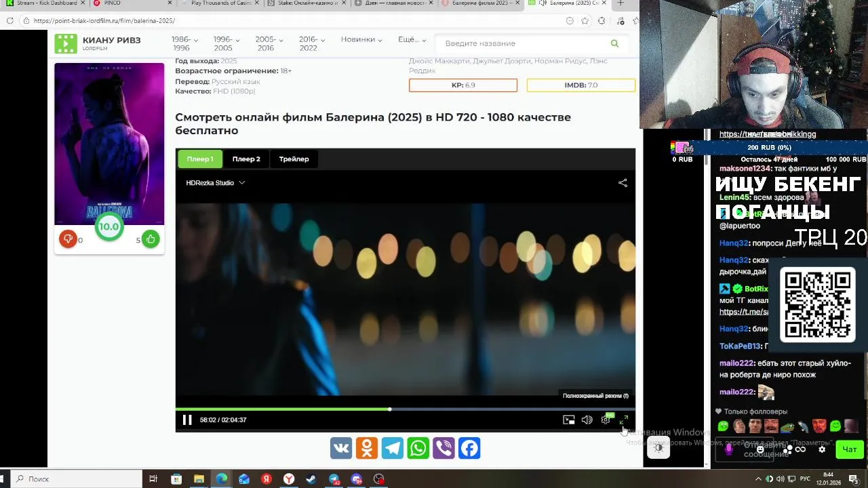Bookmark this page with star icon
Image resolution: width=868 pixels, height=488 pixels.
click(585, 21)
